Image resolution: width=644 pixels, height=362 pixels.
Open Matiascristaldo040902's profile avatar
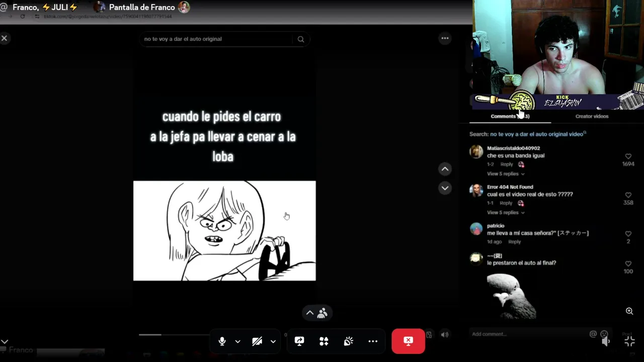pos(476,152)
